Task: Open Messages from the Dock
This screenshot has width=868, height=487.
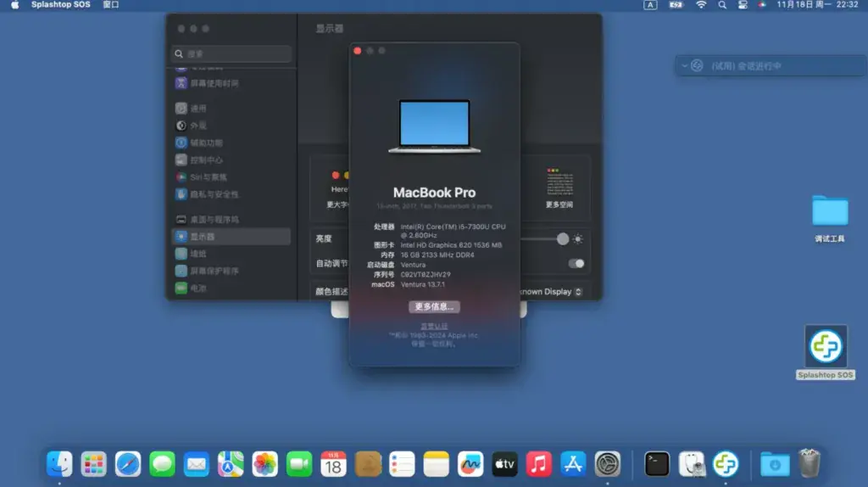Action: point(162,464)
